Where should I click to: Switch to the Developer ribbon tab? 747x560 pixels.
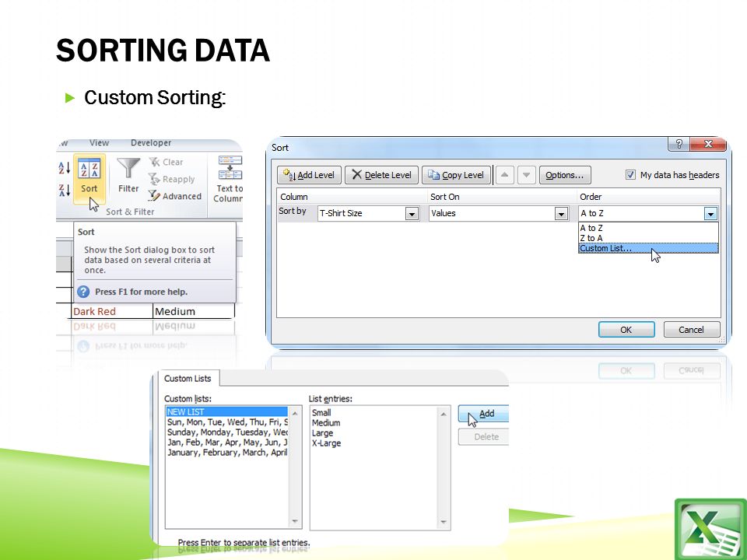pyautogui.click(x=151, y=143)
